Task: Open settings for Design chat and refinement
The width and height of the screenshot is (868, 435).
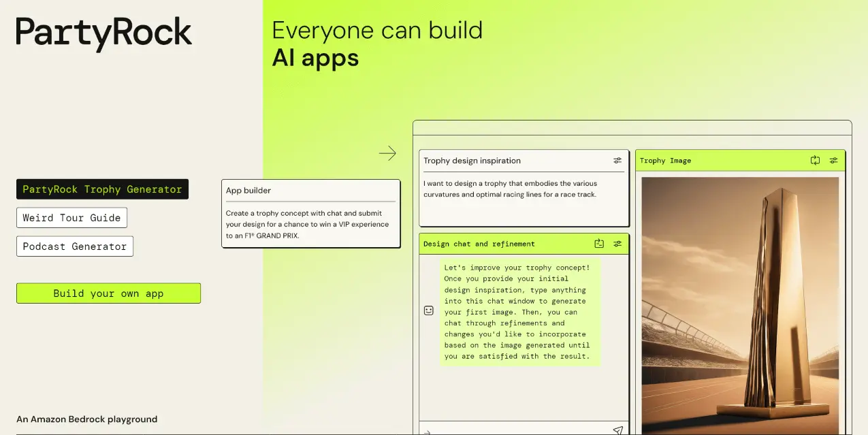Action: pyautogui.click(x=617, y=244)
